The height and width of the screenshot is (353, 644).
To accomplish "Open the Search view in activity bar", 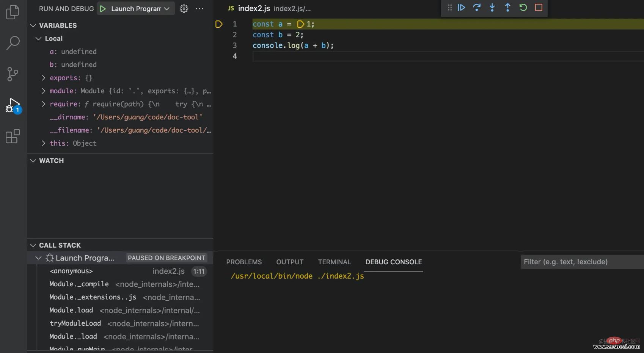I will (x=13, y=43).
